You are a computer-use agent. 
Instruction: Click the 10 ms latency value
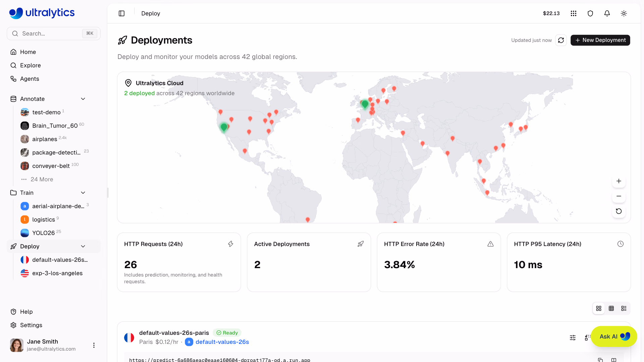(528, 265)
